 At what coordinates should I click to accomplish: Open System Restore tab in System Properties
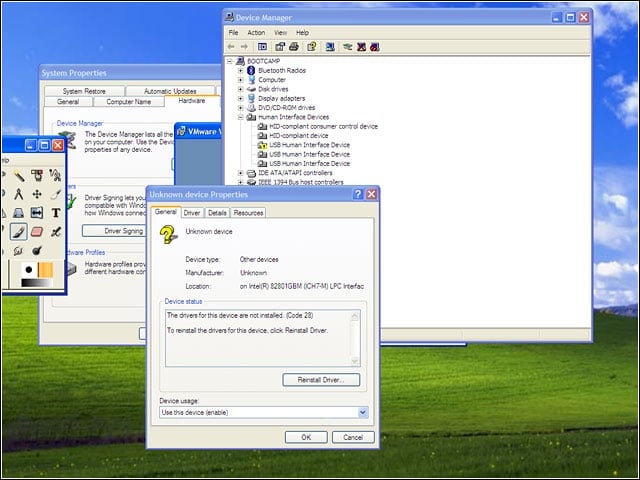tap(84, 91)
